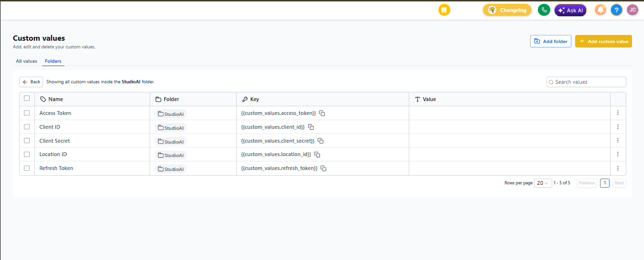Copy the client_secret key
The image size is (644, 260).
tap(321, 141)
